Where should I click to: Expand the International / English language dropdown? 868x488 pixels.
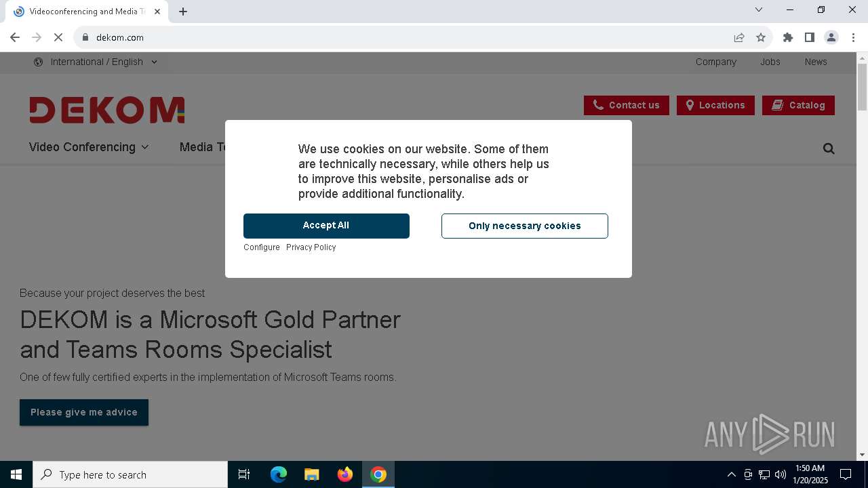(104, 62)
